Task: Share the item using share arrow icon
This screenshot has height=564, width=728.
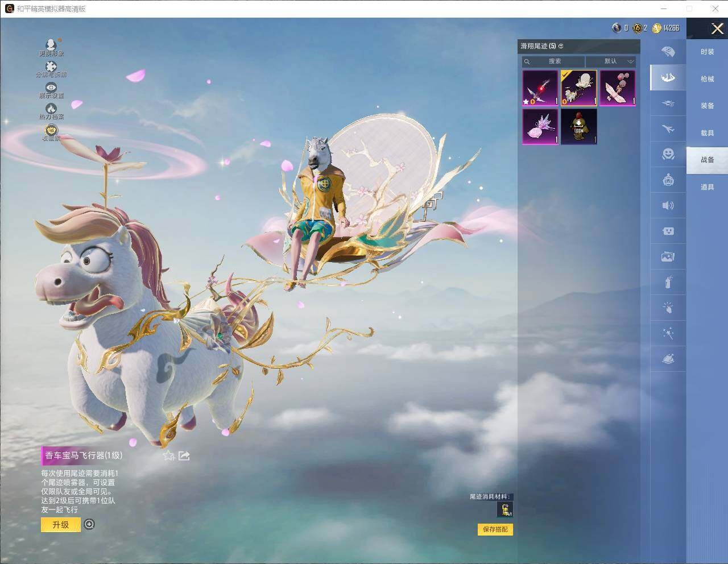Action: coord(184,455)
